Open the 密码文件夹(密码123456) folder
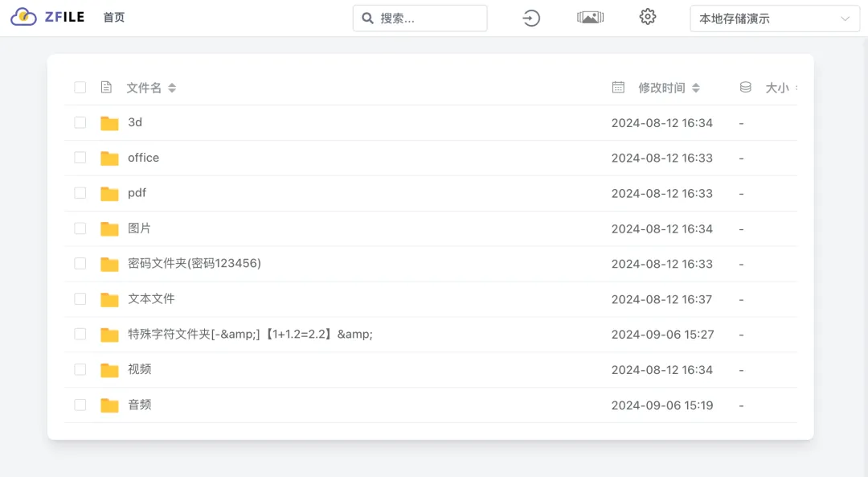This screenshot has height=477, width=868. coord(194,264)
